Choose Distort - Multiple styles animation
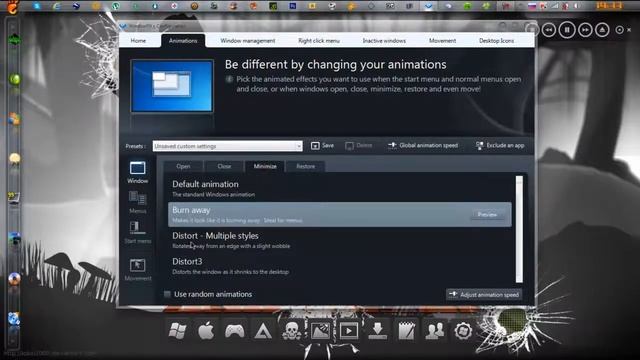 pyautogui.click(x=340, y=240)
